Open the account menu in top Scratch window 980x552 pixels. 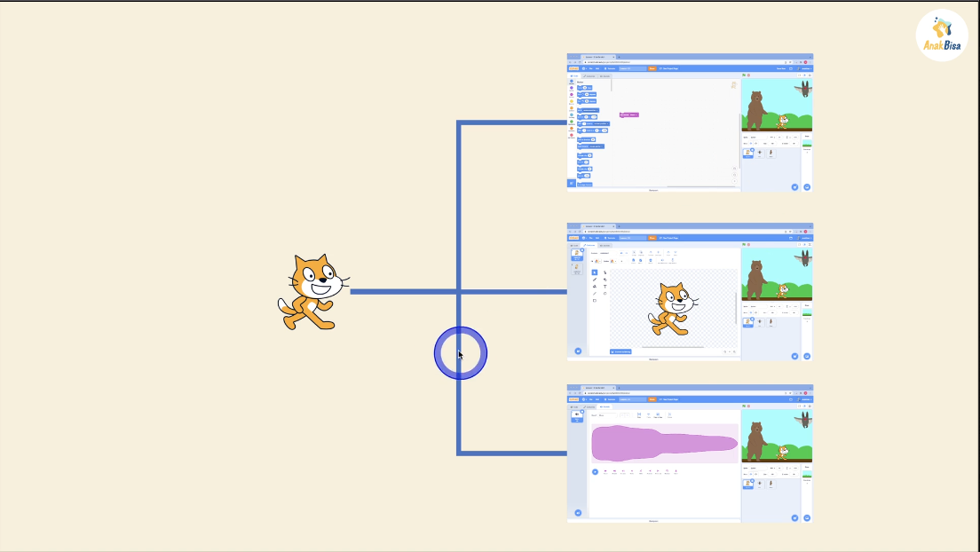(803, 67)
